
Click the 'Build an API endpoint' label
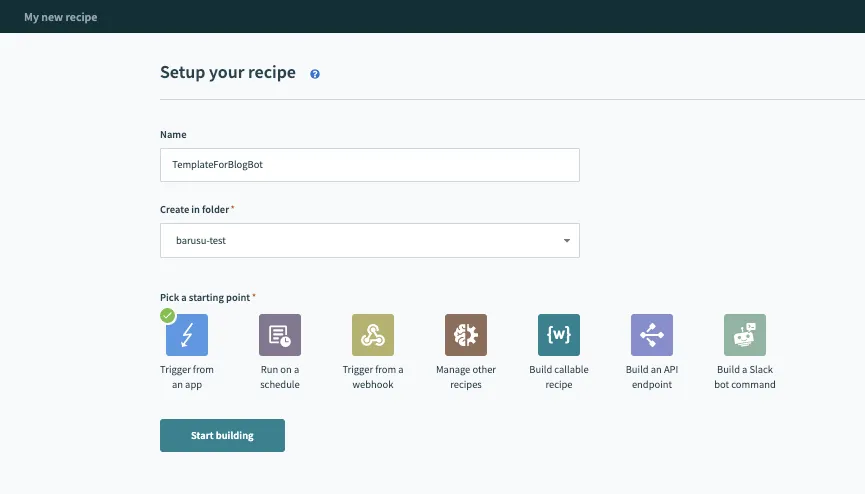point(652,377)
